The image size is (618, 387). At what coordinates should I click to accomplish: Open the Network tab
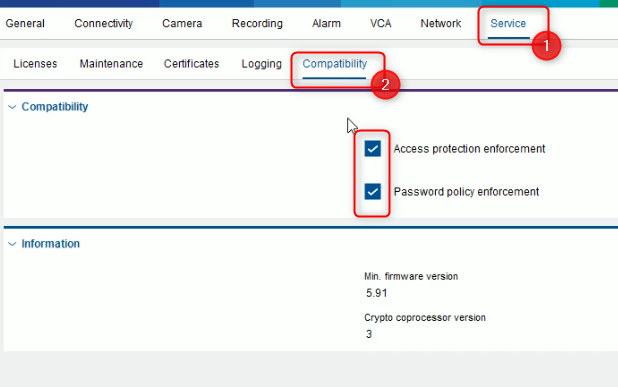tap(441, 24)
